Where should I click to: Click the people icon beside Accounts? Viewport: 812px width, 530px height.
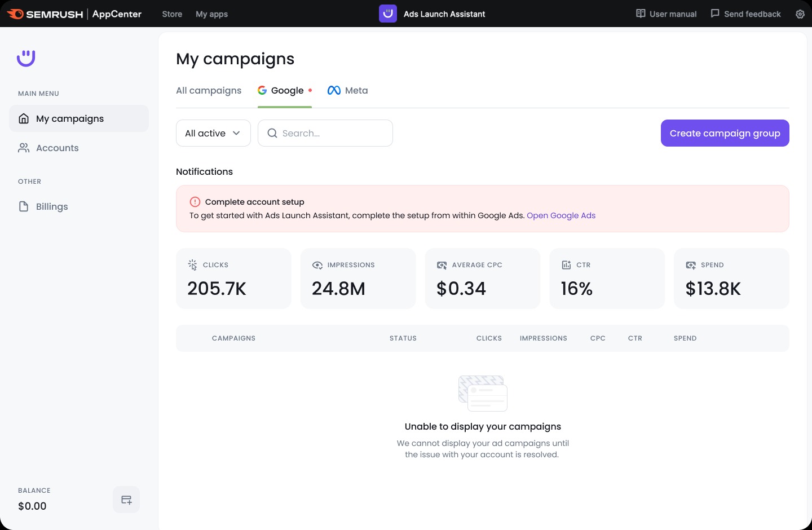pos(24,148)
